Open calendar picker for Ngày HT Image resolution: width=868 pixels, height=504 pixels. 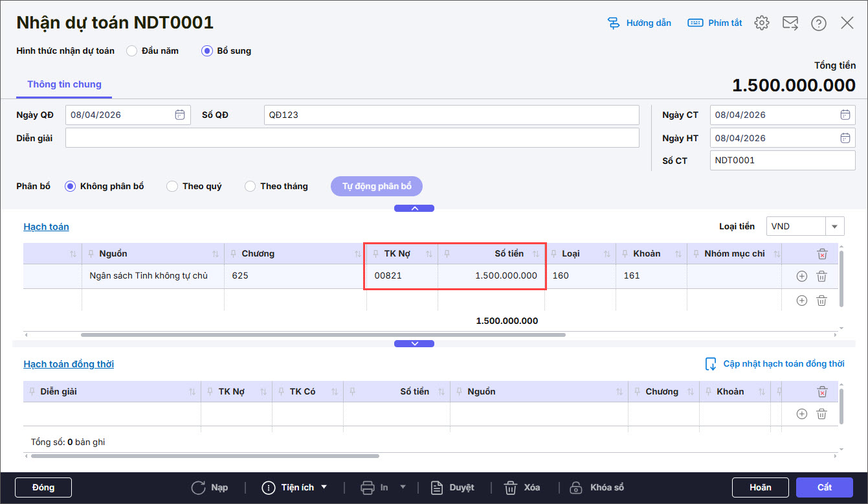[x=845, y=138]
